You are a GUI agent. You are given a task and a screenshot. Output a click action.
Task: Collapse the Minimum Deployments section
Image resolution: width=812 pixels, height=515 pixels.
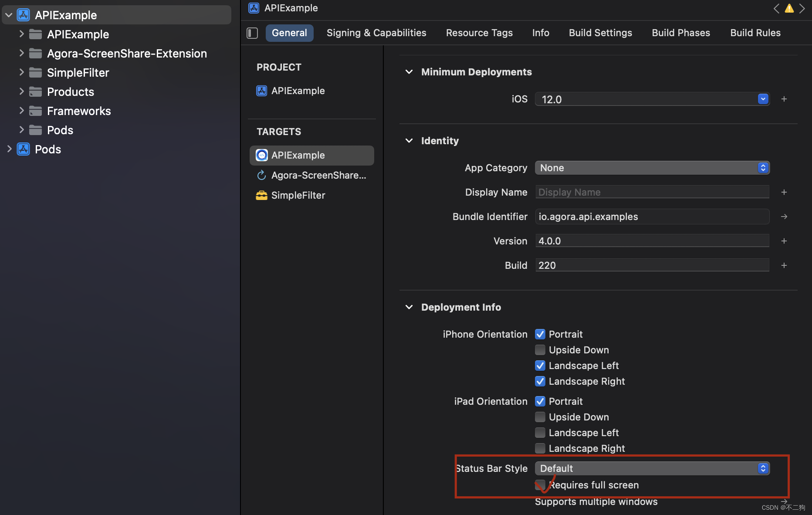click(409, 72)
